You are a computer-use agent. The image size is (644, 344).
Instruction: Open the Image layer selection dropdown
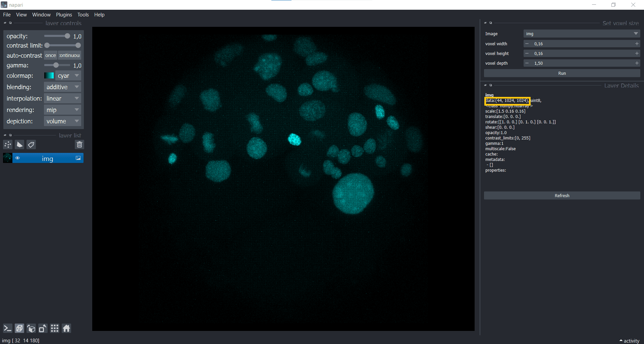pos(582,34)
